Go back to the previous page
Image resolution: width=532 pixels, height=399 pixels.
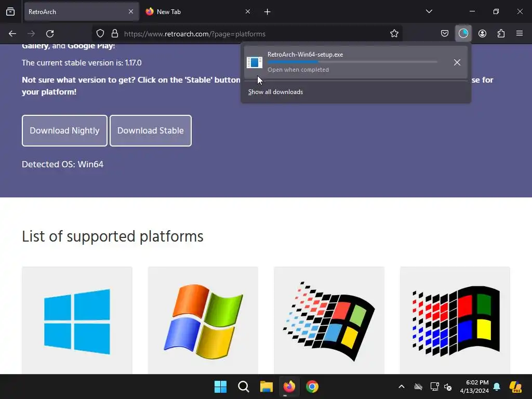[x=12, y=34]
